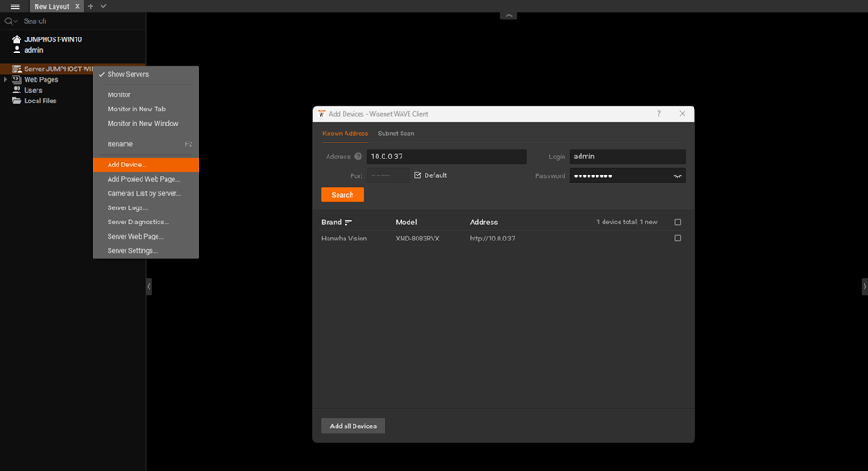The width and height of the screenshot is (868, 471).
Task: Select Rename from context menu
Action: click(146, 144)
